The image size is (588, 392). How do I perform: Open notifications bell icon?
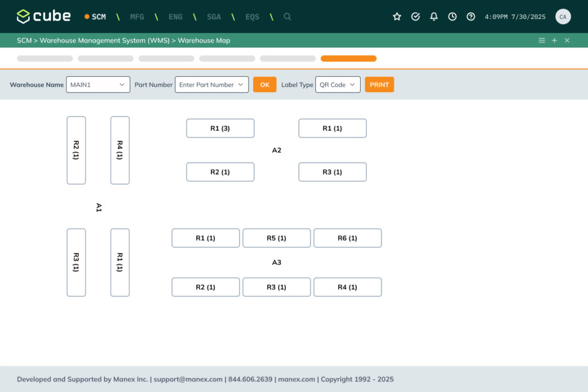(434, 17)
